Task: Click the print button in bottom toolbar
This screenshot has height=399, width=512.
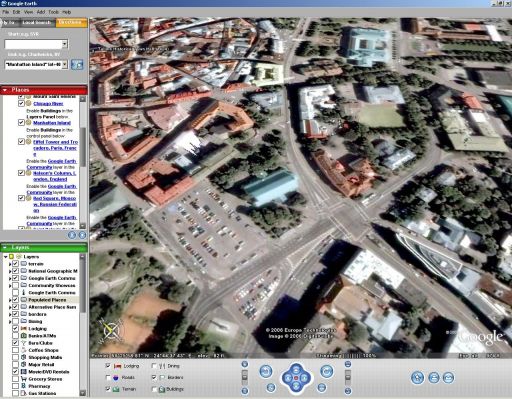Action: [434, 378]
